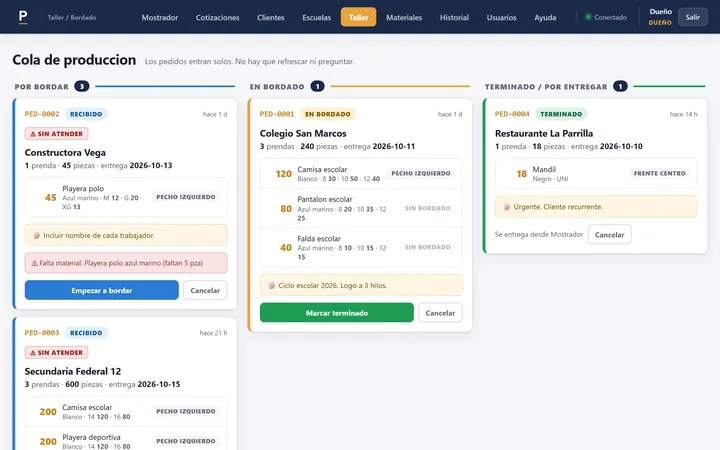720x450 pixels.
Task: Click the Terminado / Por entregar count badge
Action: 620,86
